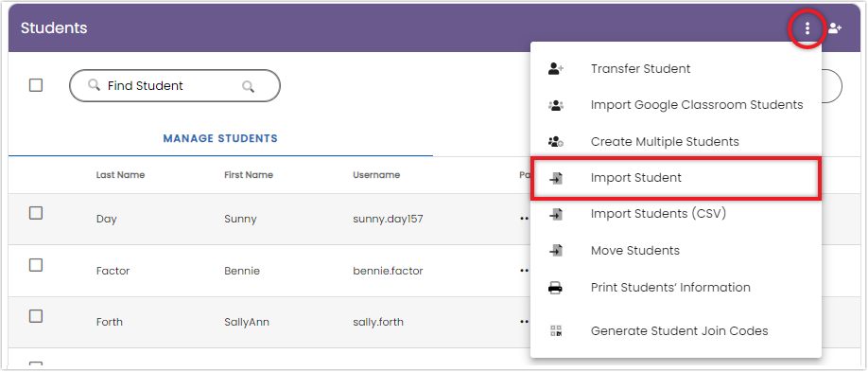Click the Import Google Classroom Students group icon

(555, 105)
